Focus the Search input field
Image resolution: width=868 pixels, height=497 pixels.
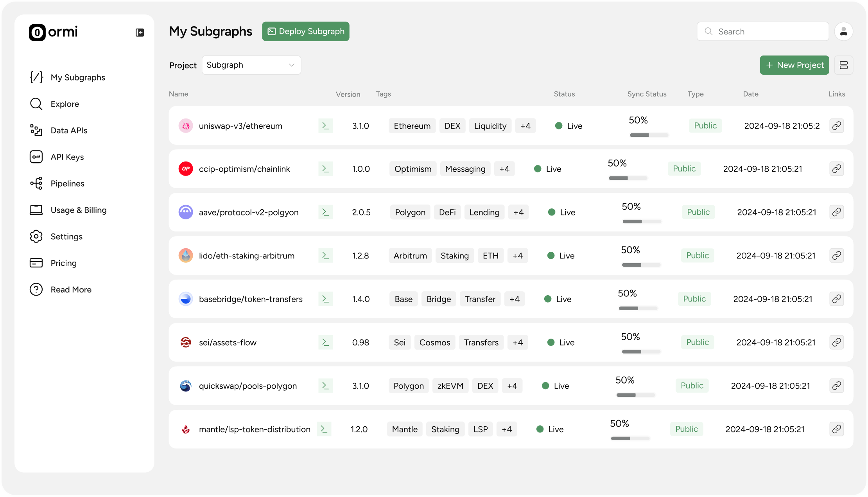[763, 31]
